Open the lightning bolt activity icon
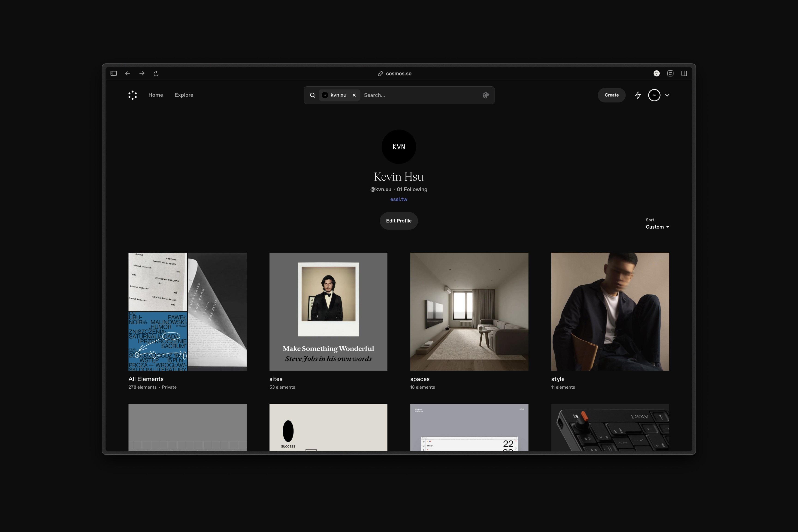 point(638,95)
